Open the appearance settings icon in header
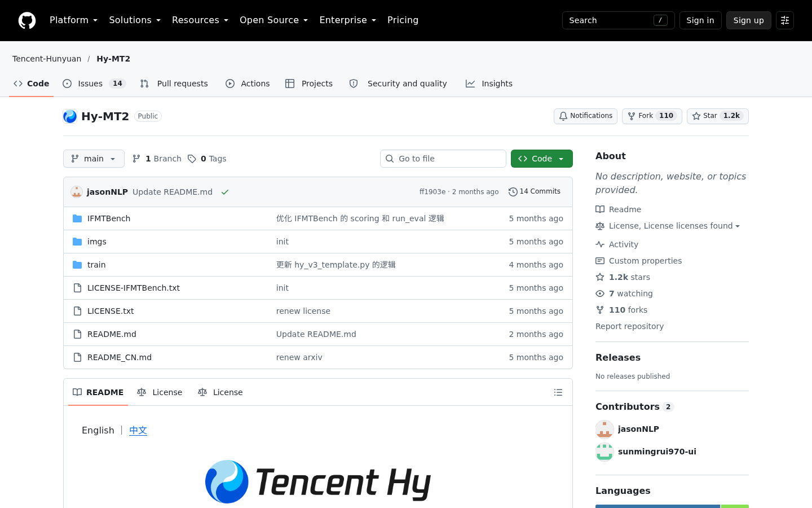Screen dimensions: 812x508 coord(785,20)
